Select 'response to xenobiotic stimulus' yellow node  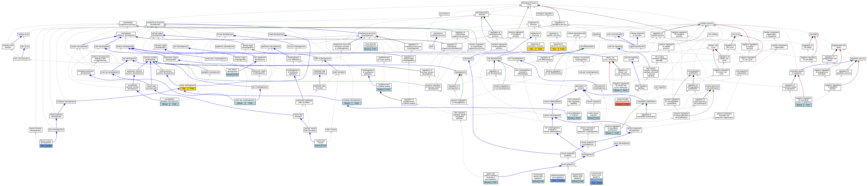click(535, 47)
